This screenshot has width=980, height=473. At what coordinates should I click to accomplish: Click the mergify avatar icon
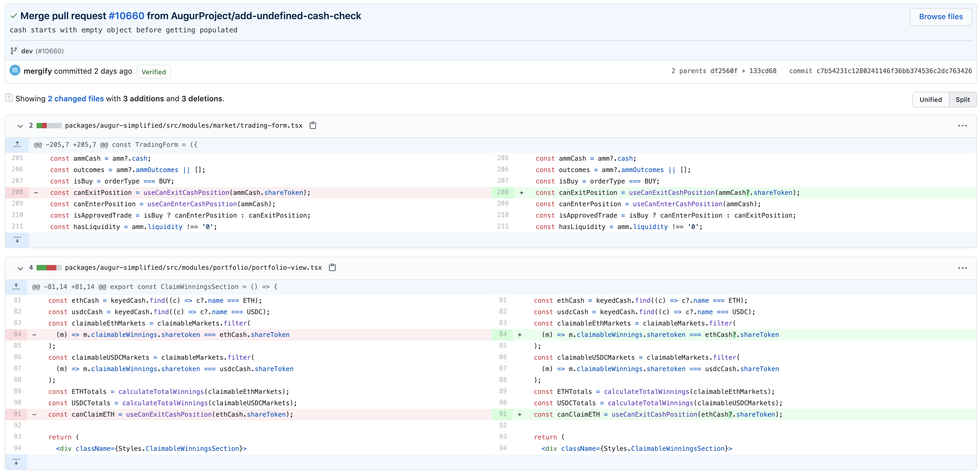pyautogui.click(x=15, y=70)
